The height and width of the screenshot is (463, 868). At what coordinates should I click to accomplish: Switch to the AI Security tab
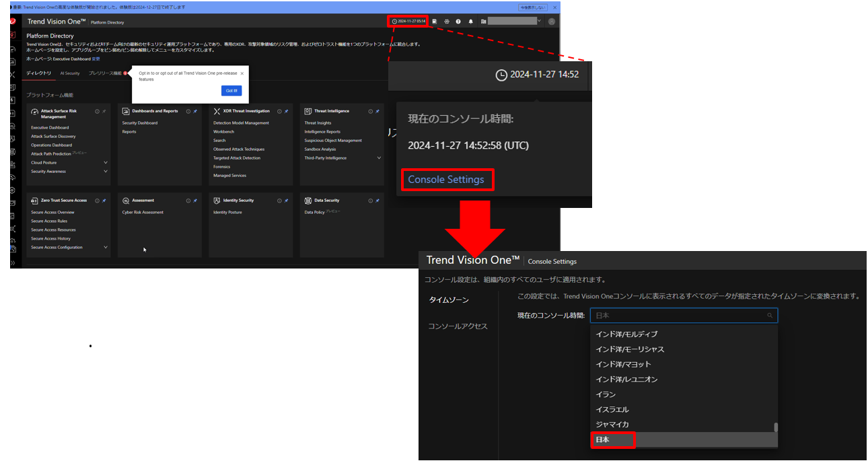[70, 73]
